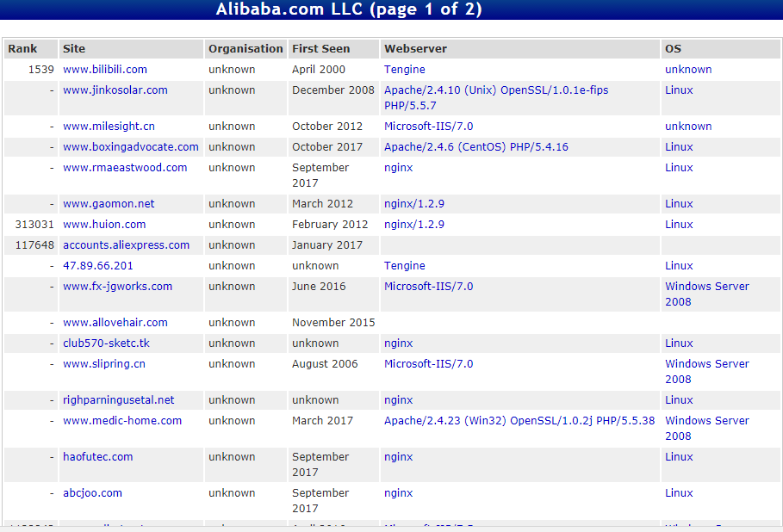Click nginx/1.2.9 link in huion row
783x532 pixels.
pos(414,225)
